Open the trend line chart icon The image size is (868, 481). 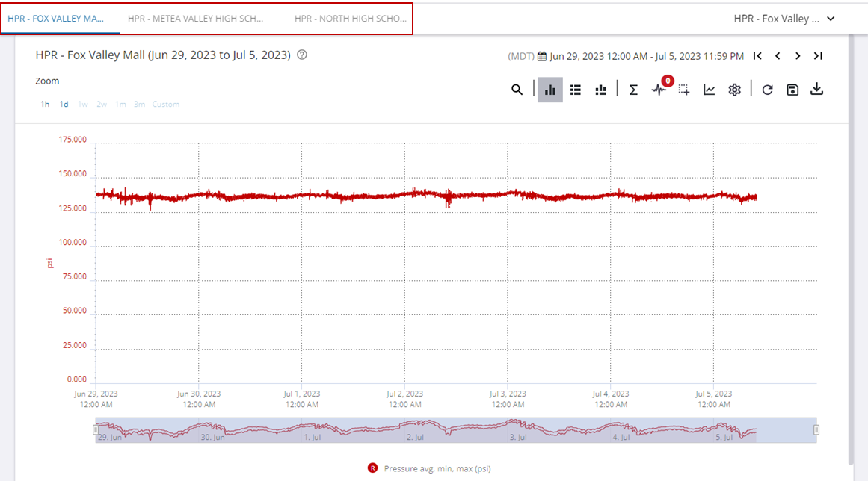click(x=710, y=90)
